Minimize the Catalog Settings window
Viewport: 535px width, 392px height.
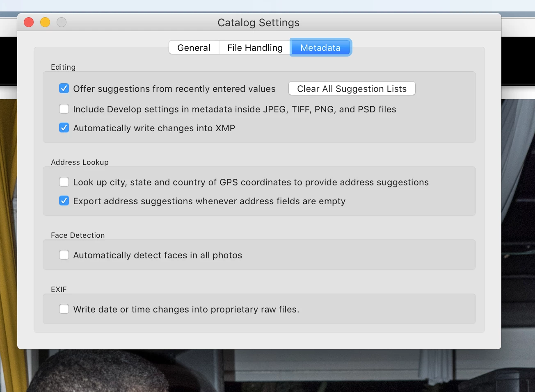(x=45, y=22)
